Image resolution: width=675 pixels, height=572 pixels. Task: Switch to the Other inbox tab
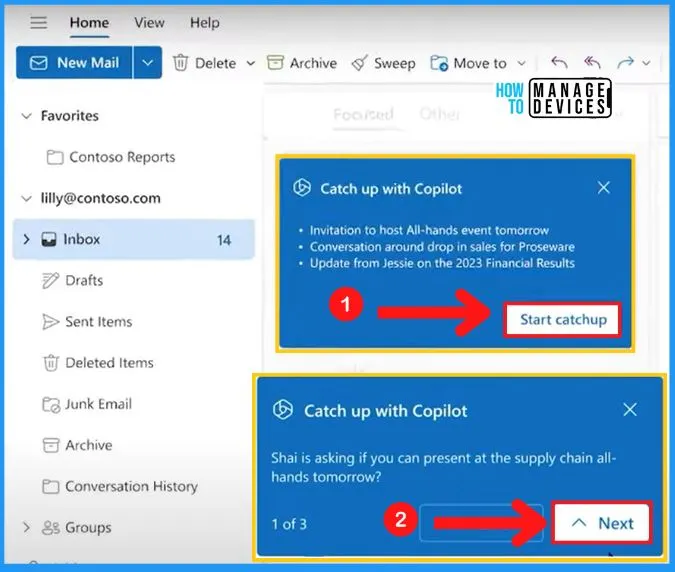tap(440, 114)
